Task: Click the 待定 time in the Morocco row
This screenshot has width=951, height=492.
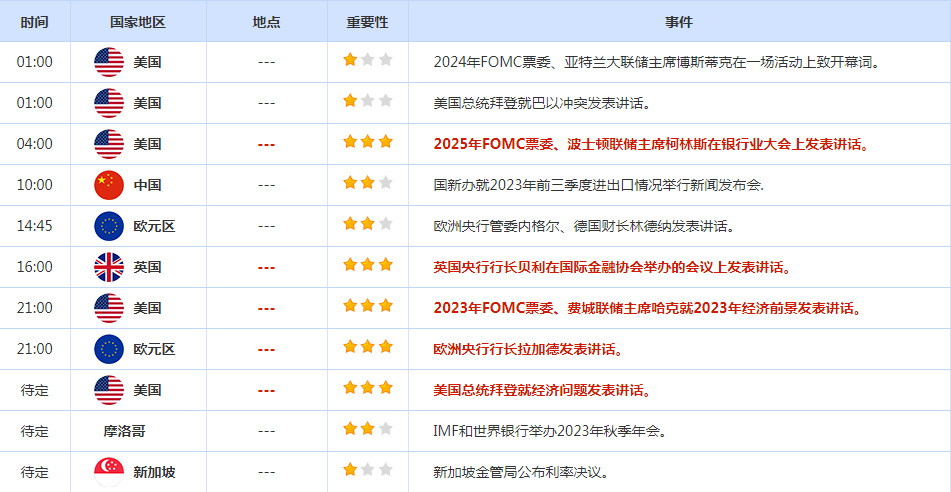Action: [x=35, y=431]
